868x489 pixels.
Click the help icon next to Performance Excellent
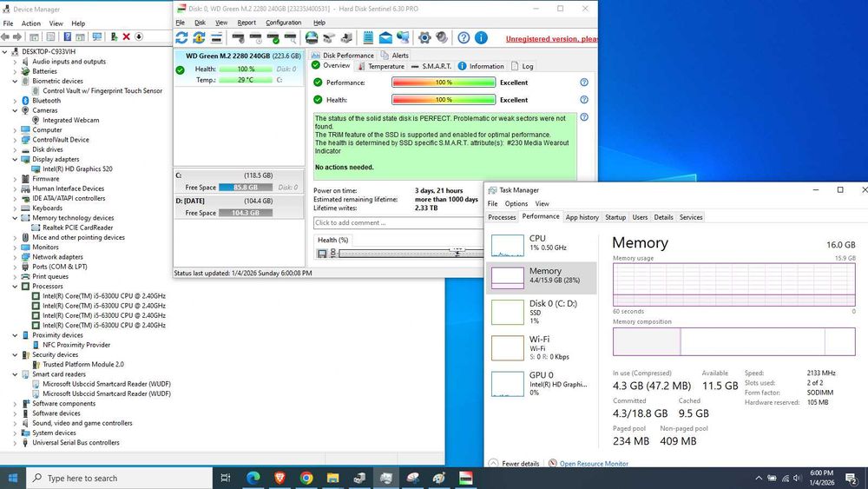tap(584, 82)
